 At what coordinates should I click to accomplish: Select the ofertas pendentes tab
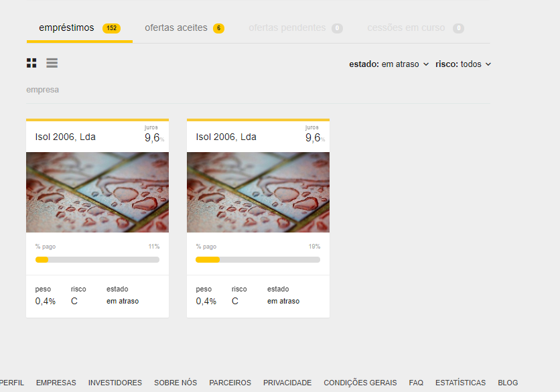click(x=295, y=28)
